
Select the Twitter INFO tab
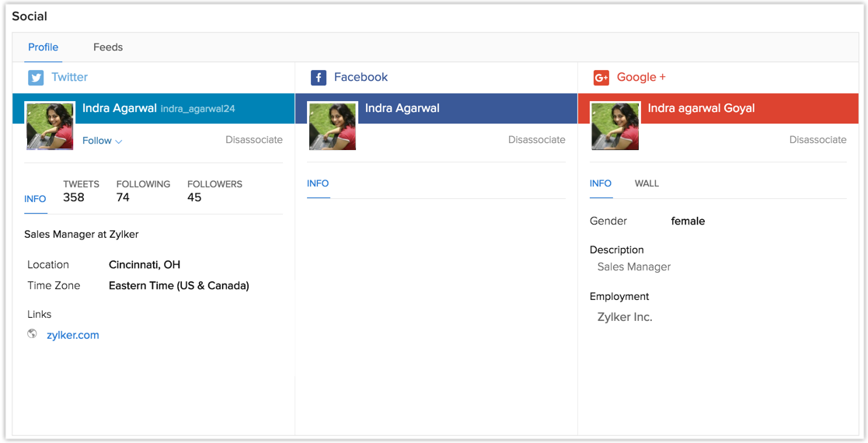35,199
